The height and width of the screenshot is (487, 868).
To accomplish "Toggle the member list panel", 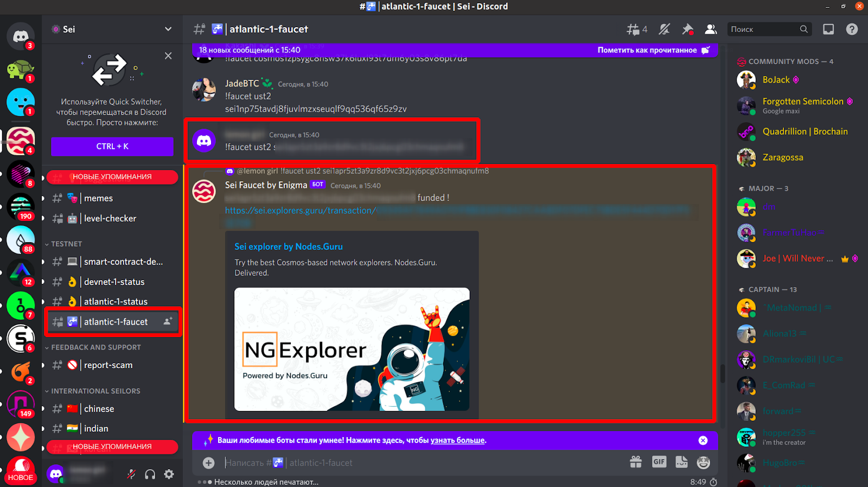I will [711, 29].
